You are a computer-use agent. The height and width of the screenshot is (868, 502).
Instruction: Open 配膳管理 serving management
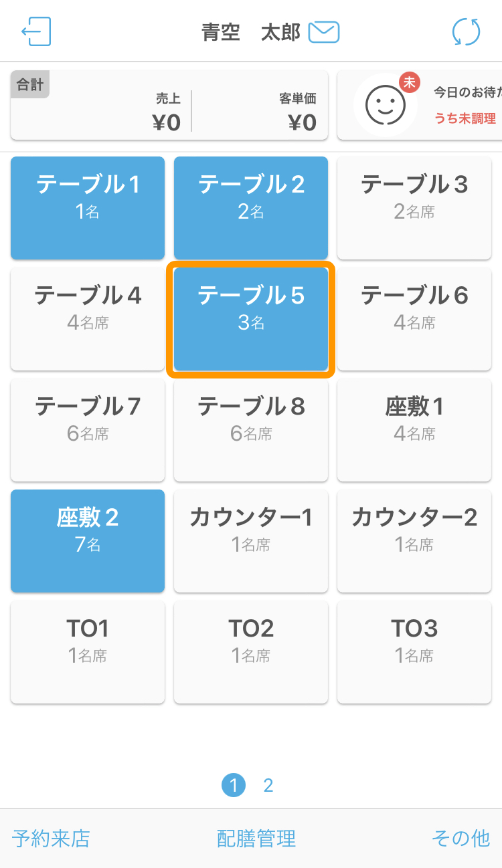coord(256,839)
